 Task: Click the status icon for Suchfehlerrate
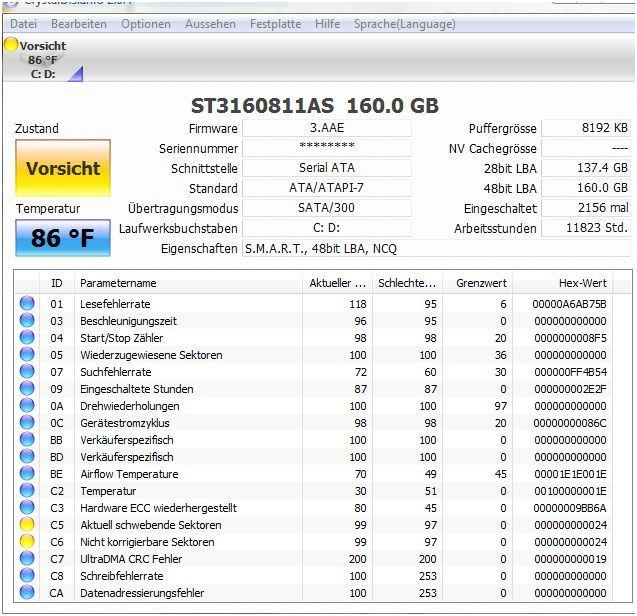point(27,372)
